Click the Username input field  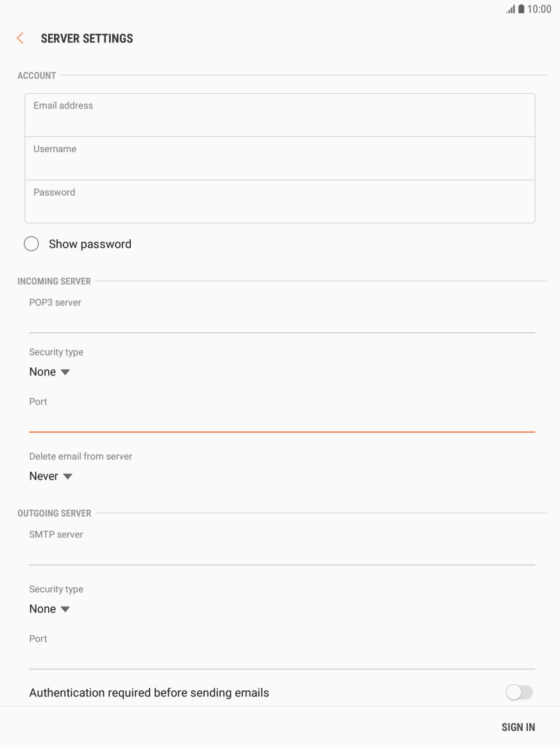(280, 158)
